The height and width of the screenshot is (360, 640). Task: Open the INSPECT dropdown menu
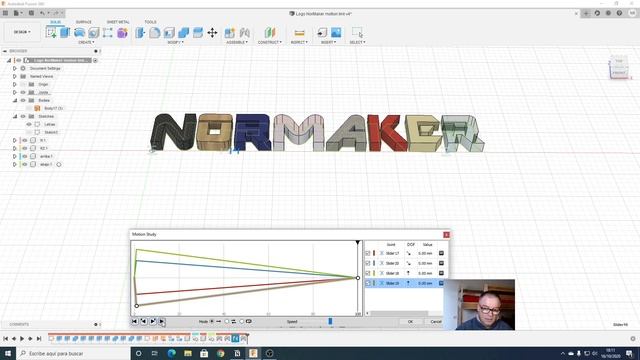point(299,42)
